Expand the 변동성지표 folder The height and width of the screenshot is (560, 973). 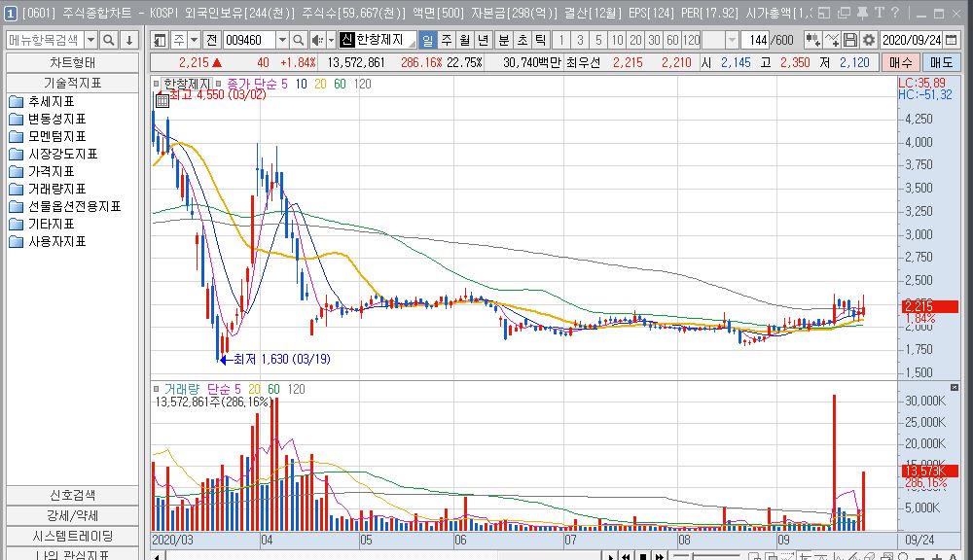pos(48,119)
